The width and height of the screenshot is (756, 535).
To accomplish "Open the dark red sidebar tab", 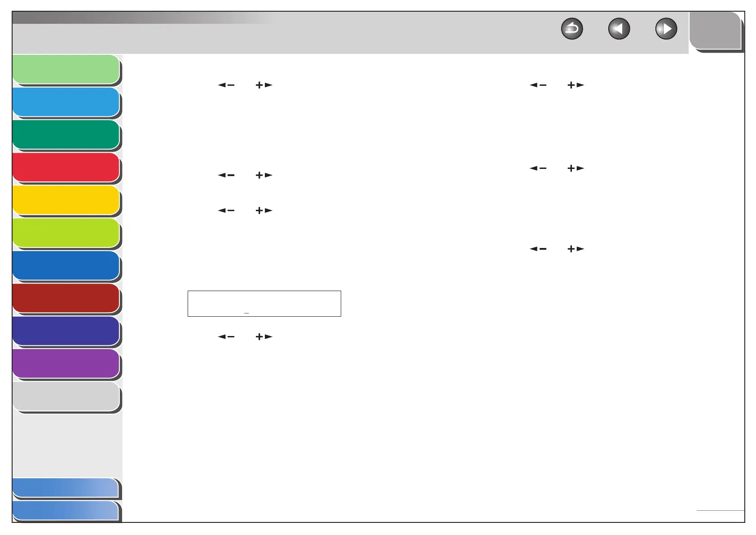I will [66, 298].
